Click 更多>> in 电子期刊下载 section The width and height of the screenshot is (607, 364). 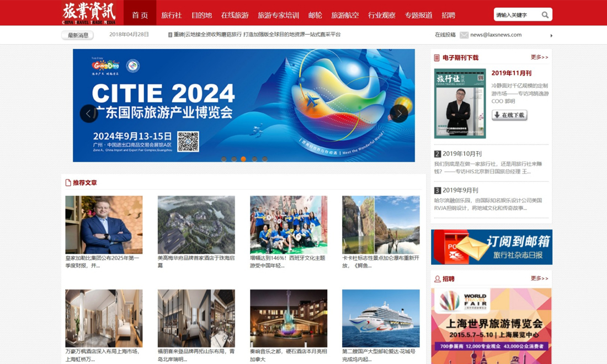click(x=539, y=57)
